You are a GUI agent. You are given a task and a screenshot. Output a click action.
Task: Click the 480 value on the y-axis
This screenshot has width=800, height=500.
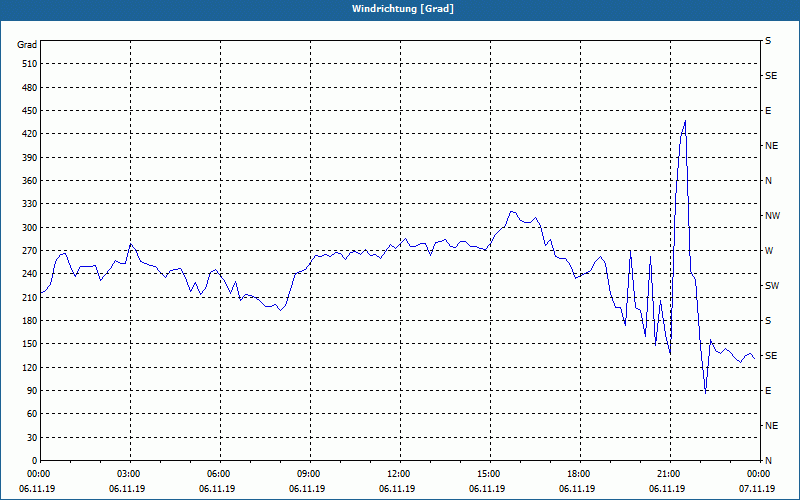tap(30, 87)
